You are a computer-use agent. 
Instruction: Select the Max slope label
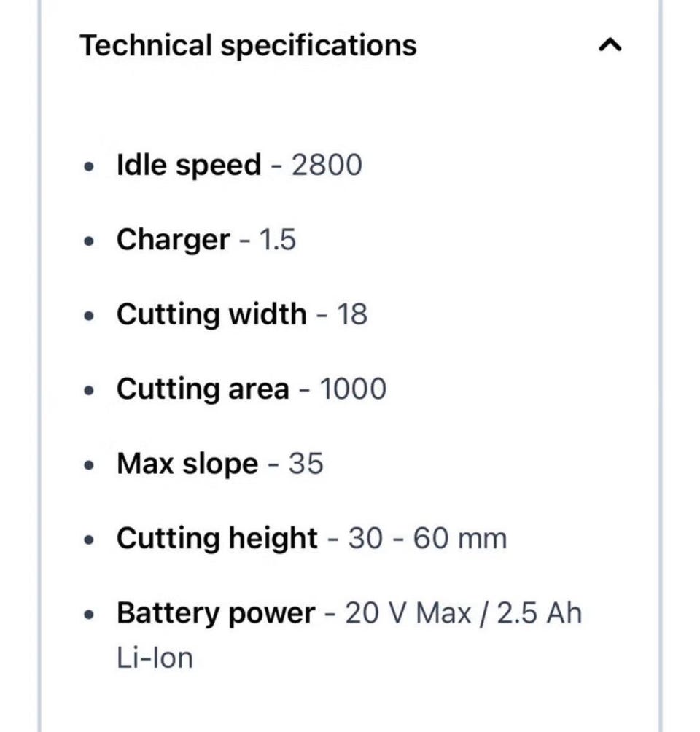coord(187,464)
